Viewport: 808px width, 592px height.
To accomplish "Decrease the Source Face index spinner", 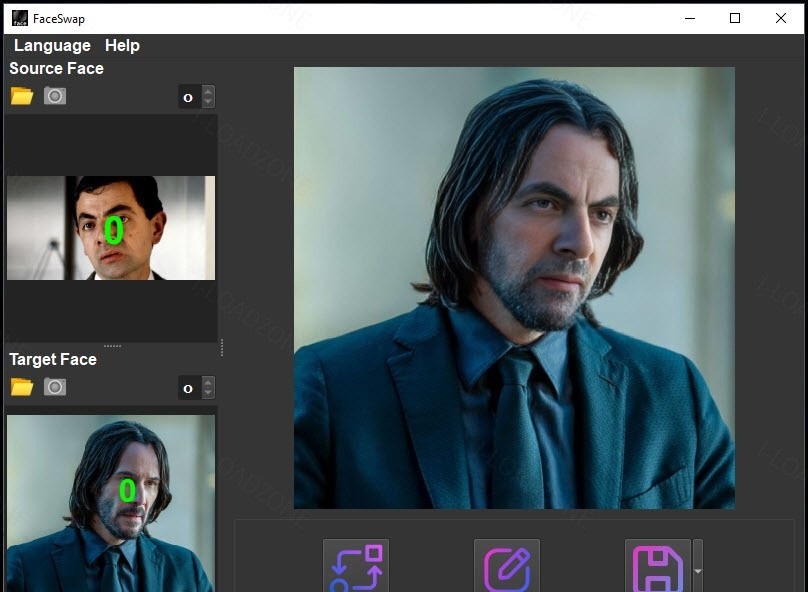I will 208,102.
